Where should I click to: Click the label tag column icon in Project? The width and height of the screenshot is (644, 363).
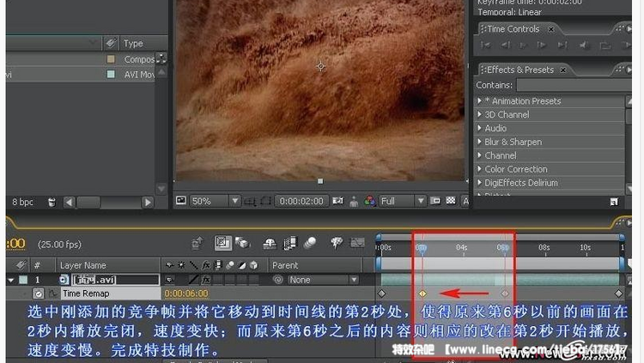click(111, 43)
